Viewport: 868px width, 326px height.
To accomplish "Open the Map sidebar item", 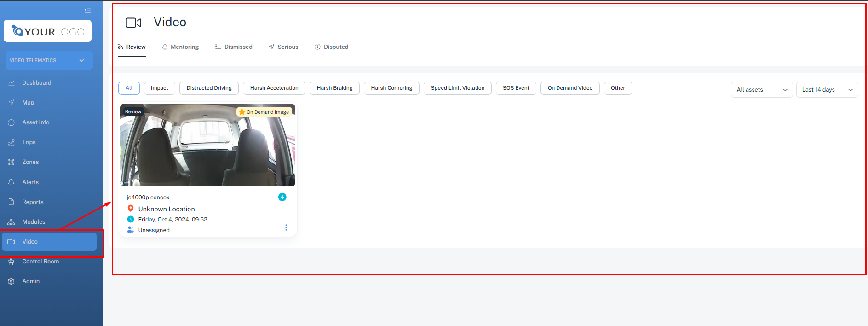I will coord(28,103).
